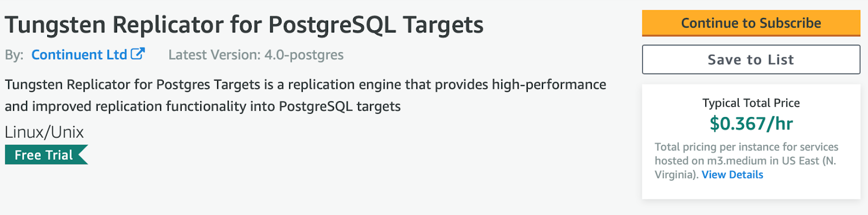Click the $0.367/hr price figure
Viewport: 868px width, 215px height.
coord(751,123)
